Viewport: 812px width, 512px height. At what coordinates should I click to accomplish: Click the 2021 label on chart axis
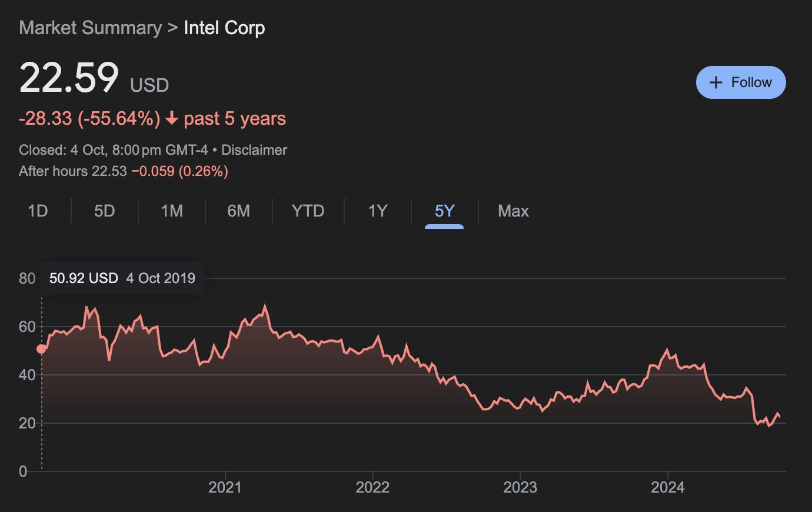coord(225,487)
